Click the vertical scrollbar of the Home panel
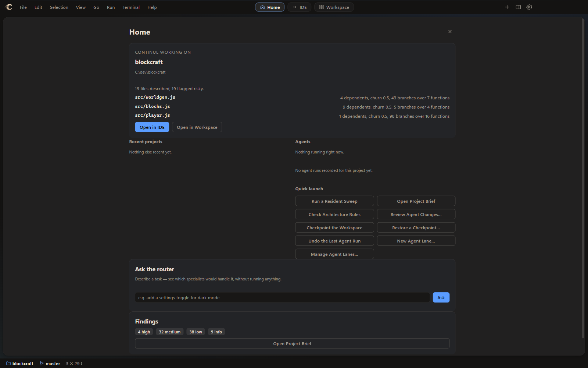Screen dimensions: 588x368 click(583, 178)
